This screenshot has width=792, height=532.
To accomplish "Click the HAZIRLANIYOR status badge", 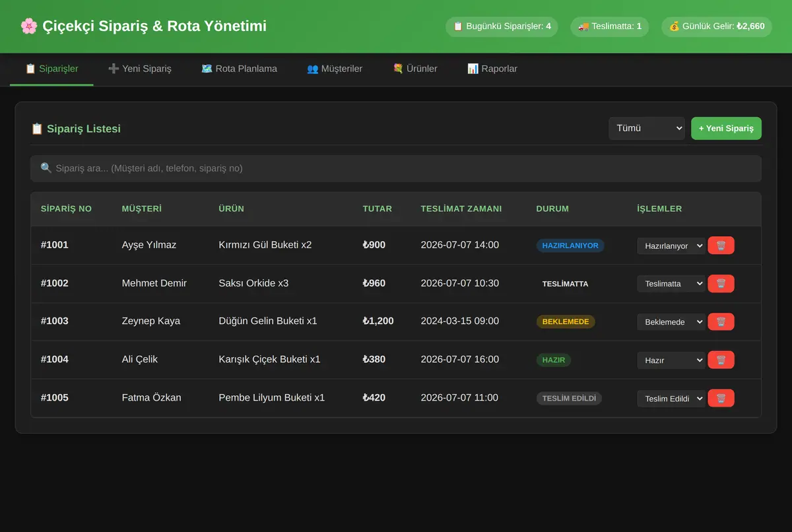I will click(x=570, y=246).
